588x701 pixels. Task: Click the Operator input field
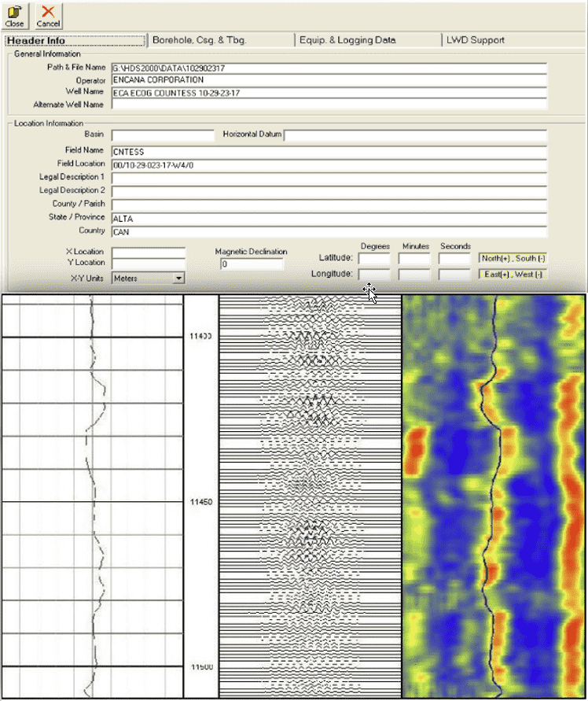tap(329, 80)
